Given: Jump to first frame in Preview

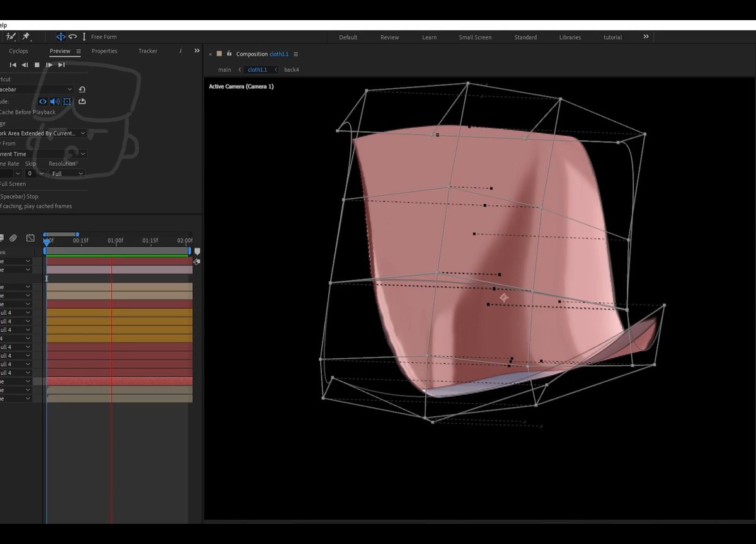Looking at the screenshot, I should [13, 65].
